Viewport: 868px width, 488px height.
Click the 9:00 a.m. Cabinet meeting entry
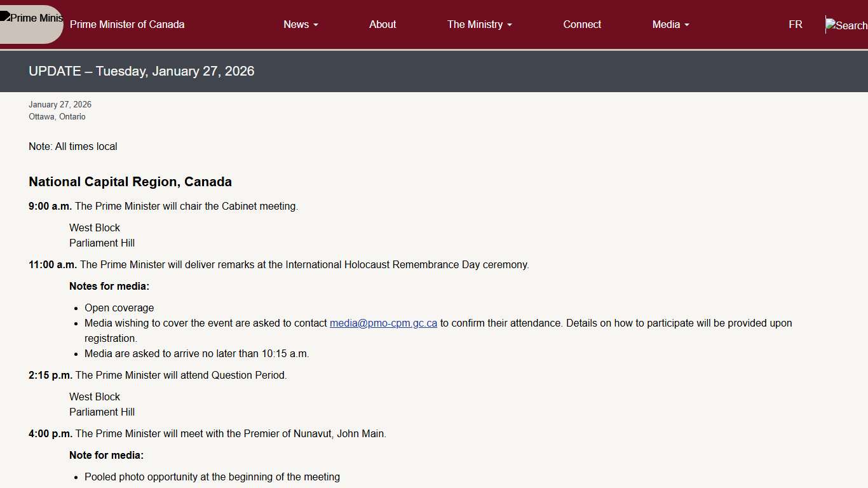tap(163, 206)
